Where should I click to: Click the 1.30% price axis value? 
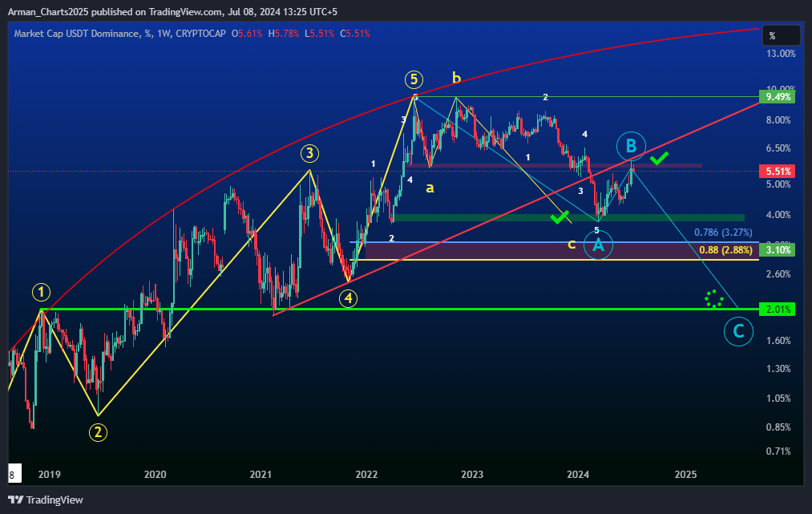pyautogui.click(x=778, y=369)
